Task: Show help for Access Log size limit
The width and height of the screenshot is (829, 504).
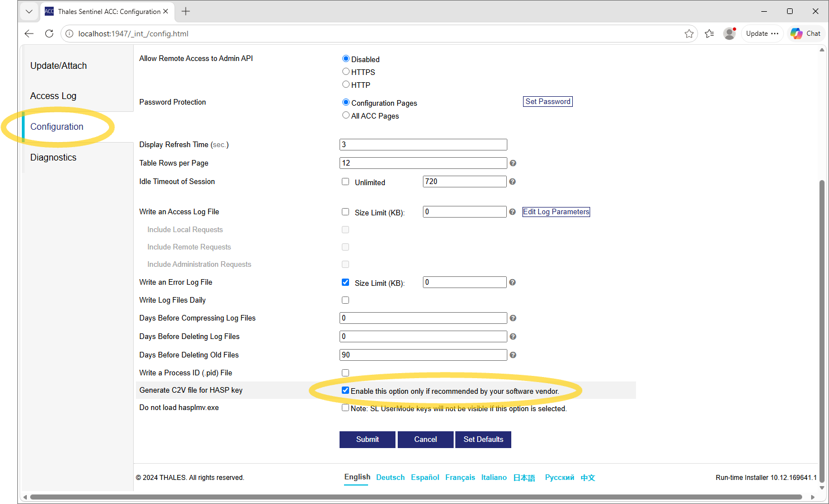Action: point(512,212)
